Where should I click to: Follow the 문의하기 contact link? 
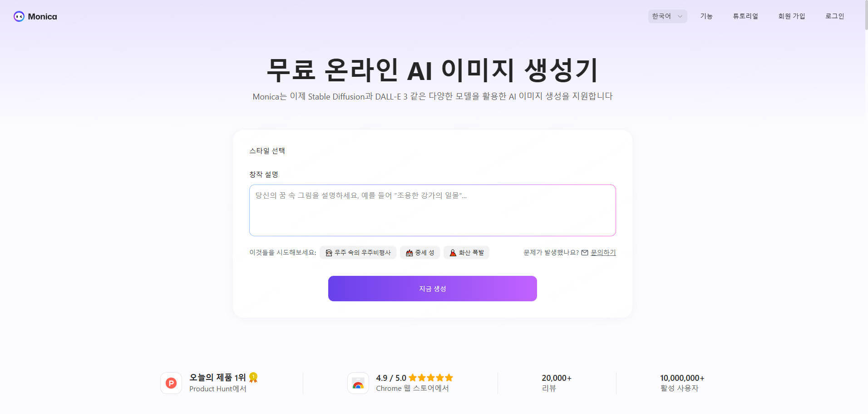click(603, 253)
